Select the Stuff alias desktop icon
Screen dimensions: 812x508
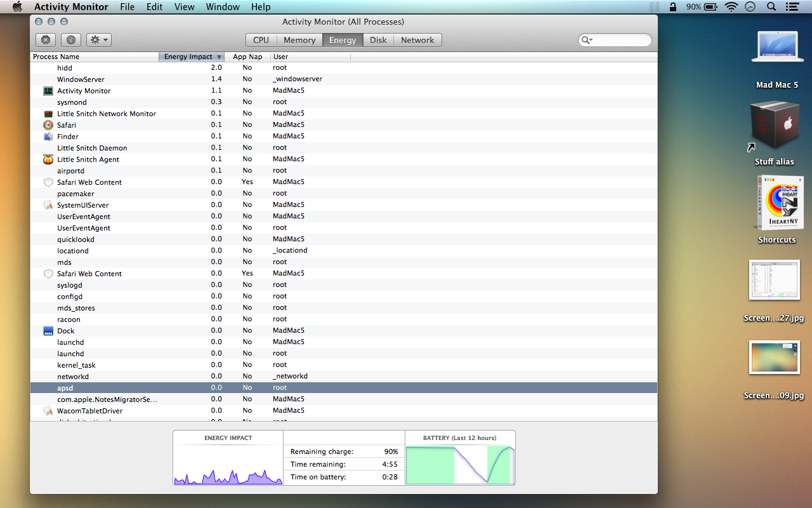(x=774, y=124)
